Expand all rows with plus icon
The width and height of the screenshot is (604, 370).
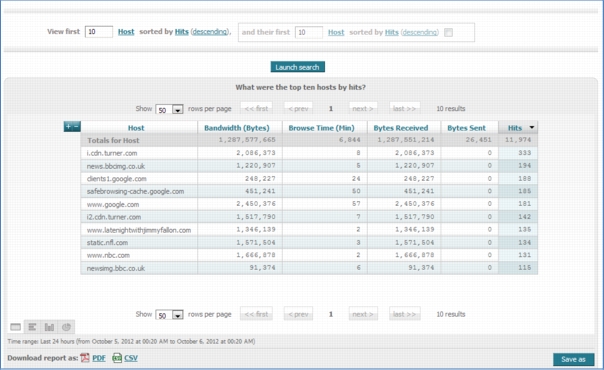(x=68, y=126)
